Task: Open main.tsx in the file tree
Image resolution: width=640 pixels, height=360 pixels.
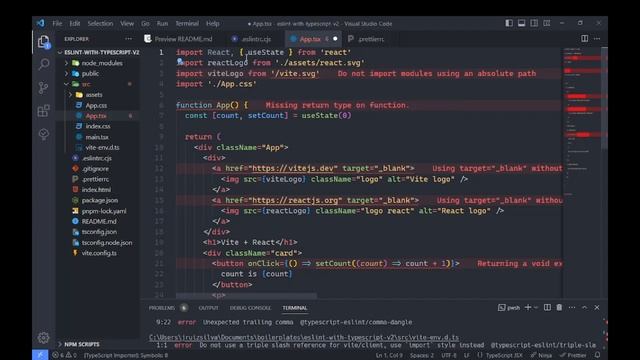Action: coord(97,137)
